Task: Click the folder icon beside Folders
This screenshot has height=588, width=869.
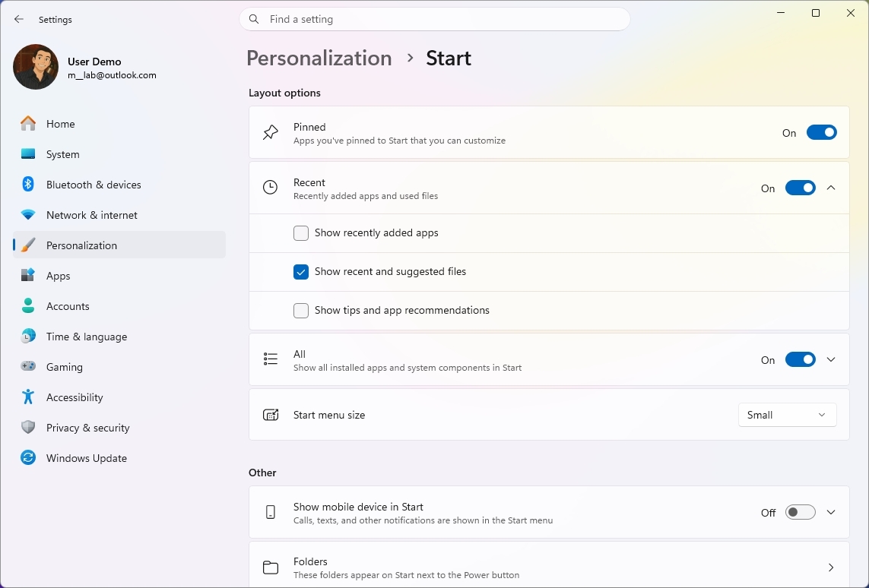Action: coord(271,567)
